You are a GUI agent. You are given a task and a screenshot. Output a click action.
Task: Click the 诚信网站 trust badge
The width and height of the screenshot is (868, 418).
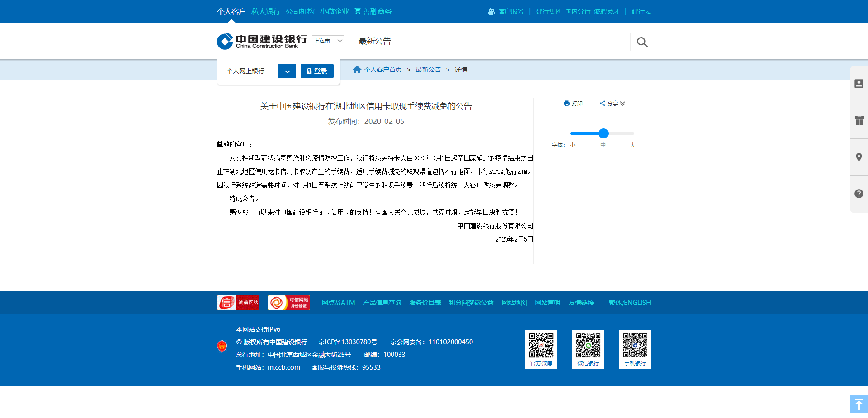pos(238,303)
